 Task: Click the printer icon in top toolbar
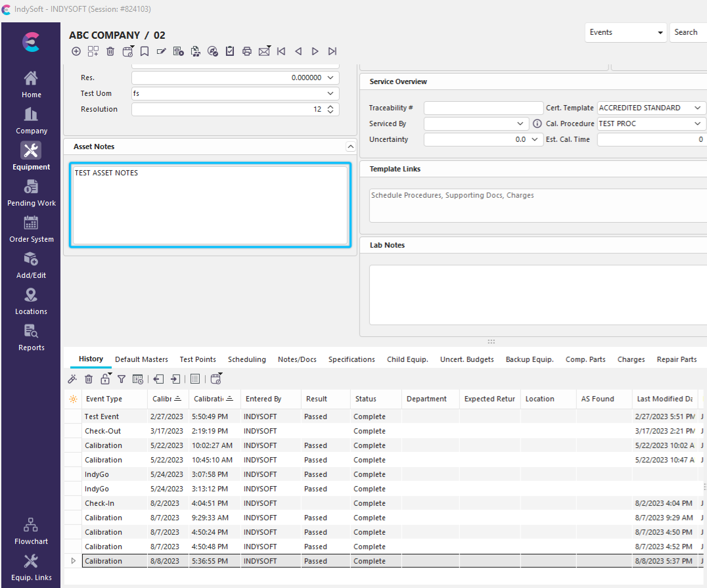[247, 51]
